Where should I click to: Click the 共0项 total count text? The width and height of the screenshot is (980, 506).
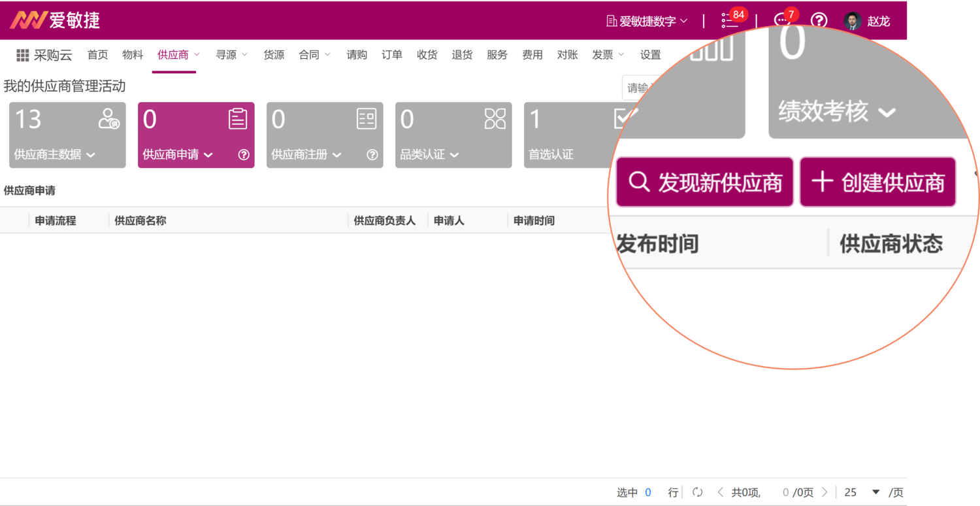(x=745, y=492)
